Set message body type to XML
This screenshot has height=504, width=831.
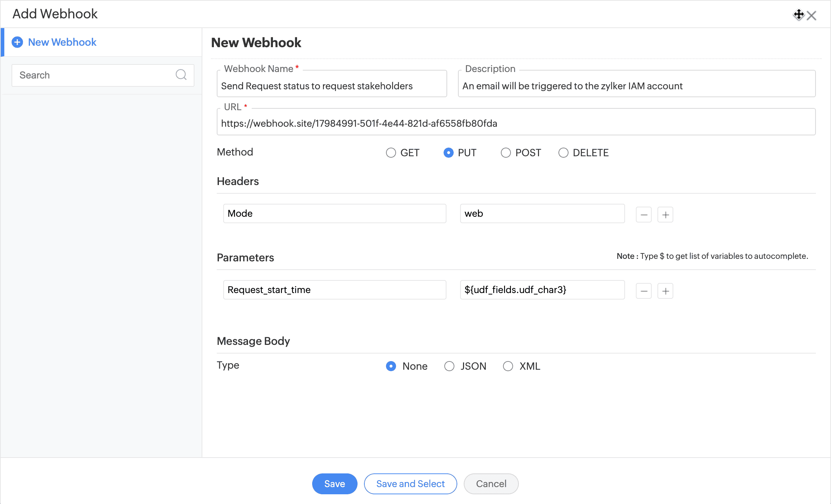(x=508, y=366)
